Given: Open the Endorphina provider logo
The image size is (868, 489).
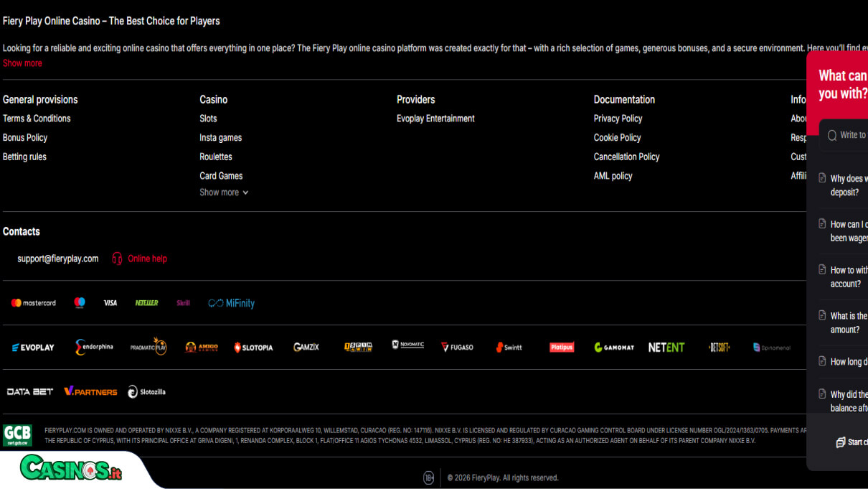Looking at the screenshot, I should tap(94, 348).
